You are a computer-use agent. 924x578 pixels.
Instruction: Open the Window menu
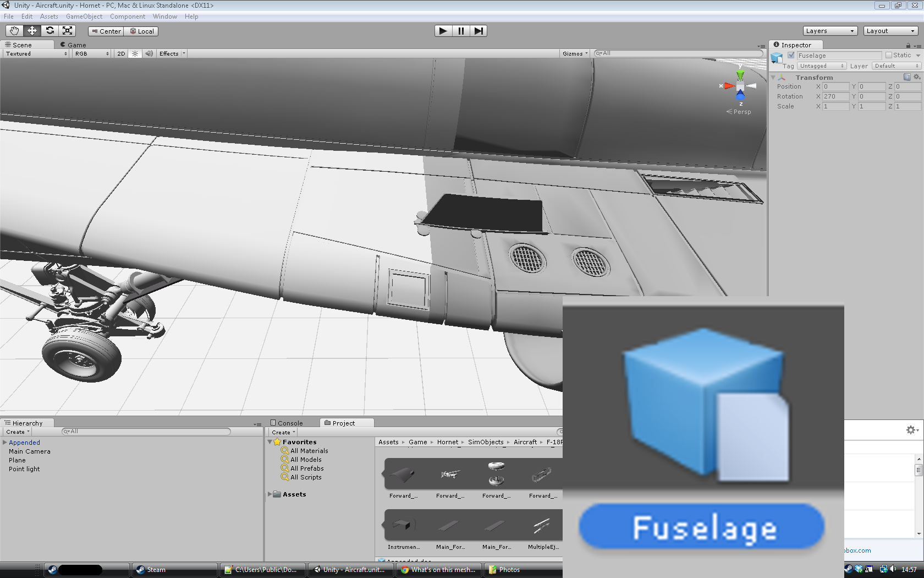(165, 17)
